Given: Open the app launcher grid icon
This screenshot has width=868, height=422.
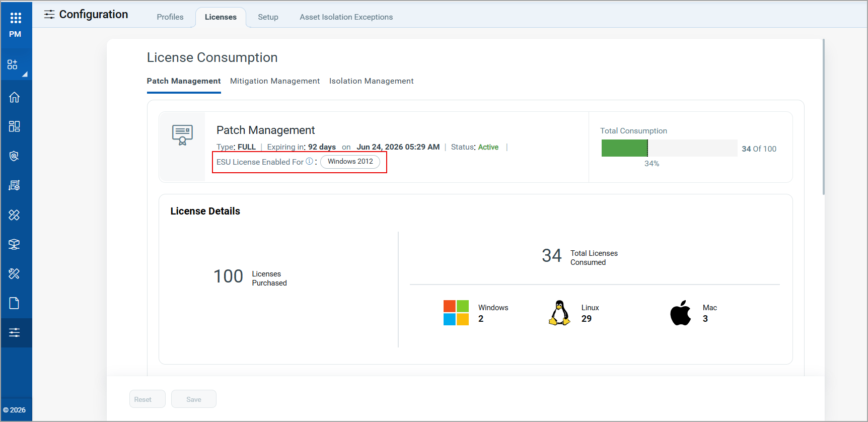Looking at the screenshot, I should tap(16, 18).
